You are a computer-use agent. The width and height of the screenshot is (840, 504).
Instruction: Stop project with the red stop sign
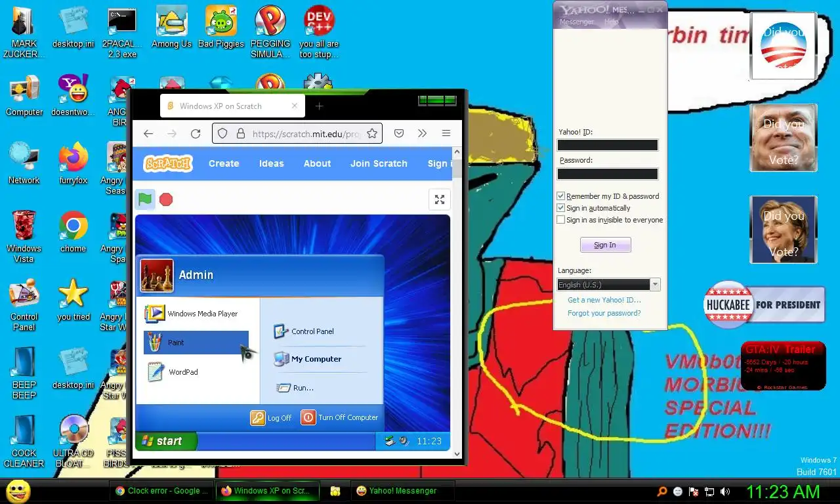coord(166,199)
